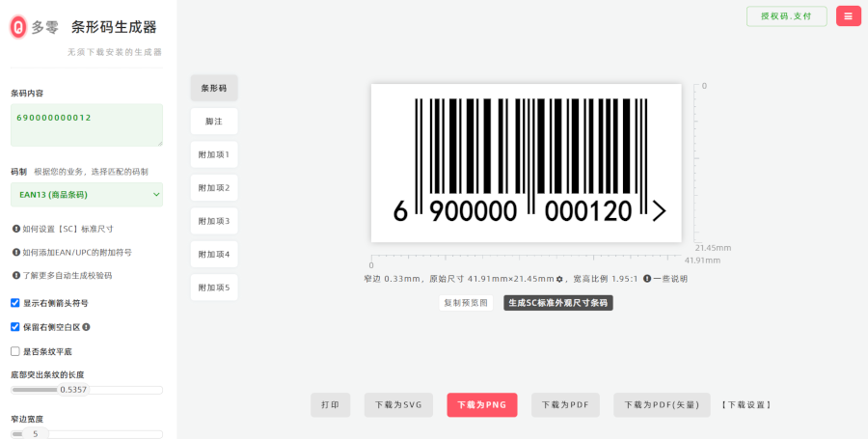Open the 附加项4 tab

pos(214,254)
